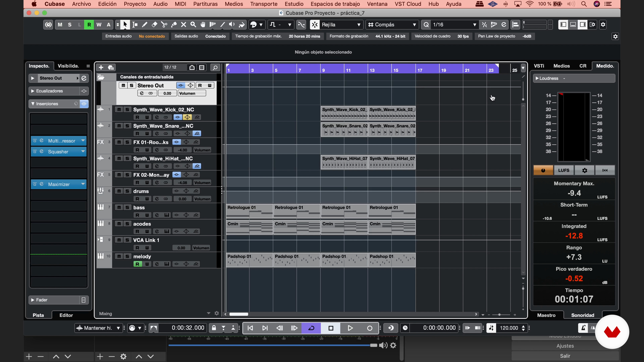This screenshot has width=644, height=362.
Task: Open the Compás grid type dropdown
Action: pos(392,24)
